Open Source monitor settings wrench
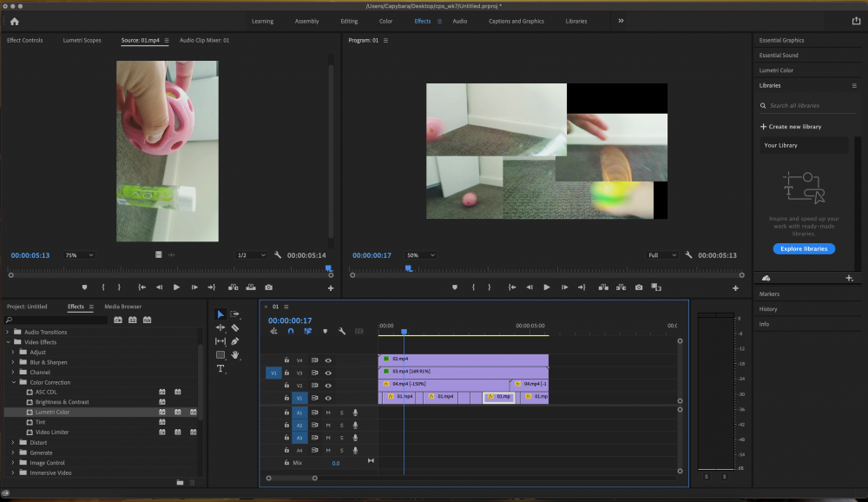This screenshot has width=868, height=502. tap(278, 254)
